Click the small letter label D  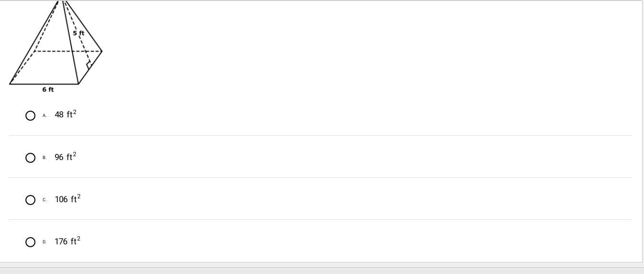tap(44, 242)
